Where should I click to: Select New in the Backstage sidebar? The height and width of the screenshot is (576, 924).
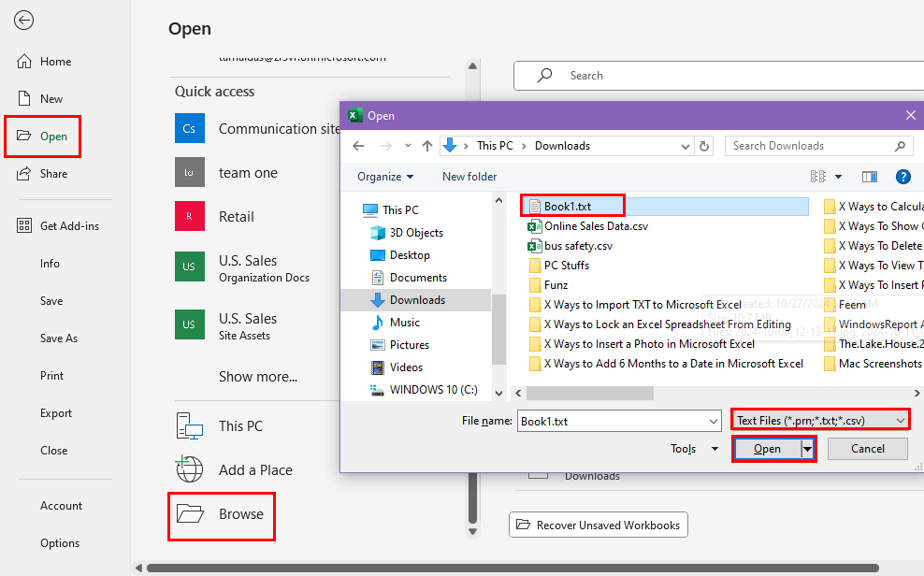(x=40, y=98)
